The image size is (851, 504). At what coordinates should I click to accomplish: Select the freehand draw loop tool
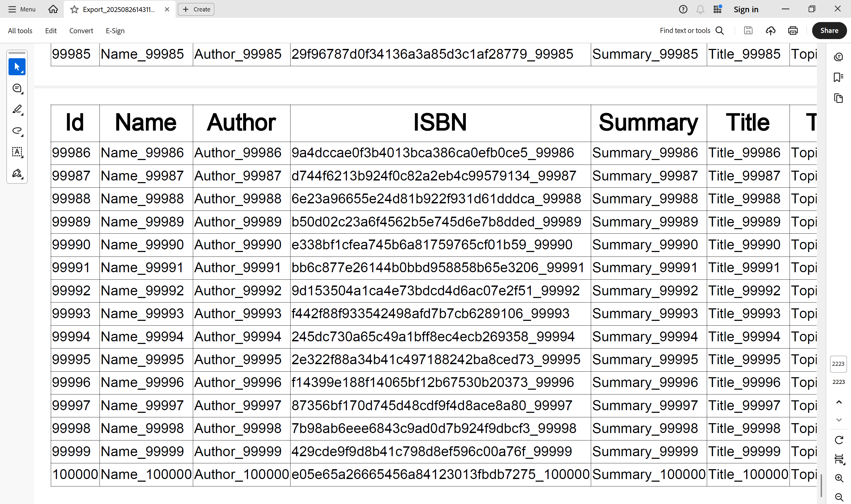(17, 131)
